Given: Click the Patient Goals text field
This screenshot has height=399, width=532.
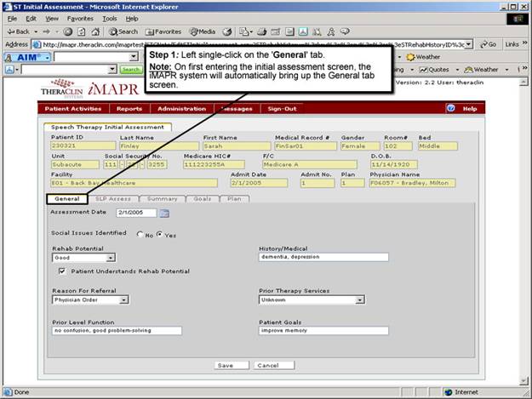Looking at the screenshot, I should [323, 331].
